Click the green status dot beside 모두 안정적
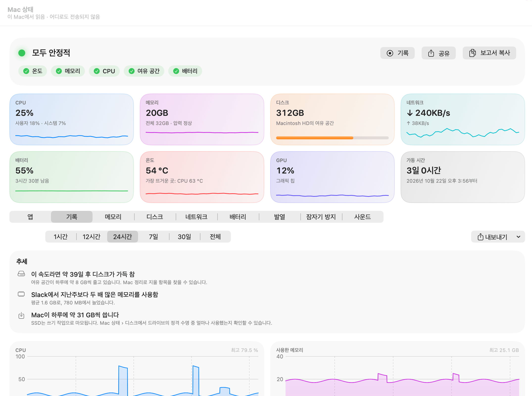The height and width of the screenshot is (396, 532). [22, 53]
